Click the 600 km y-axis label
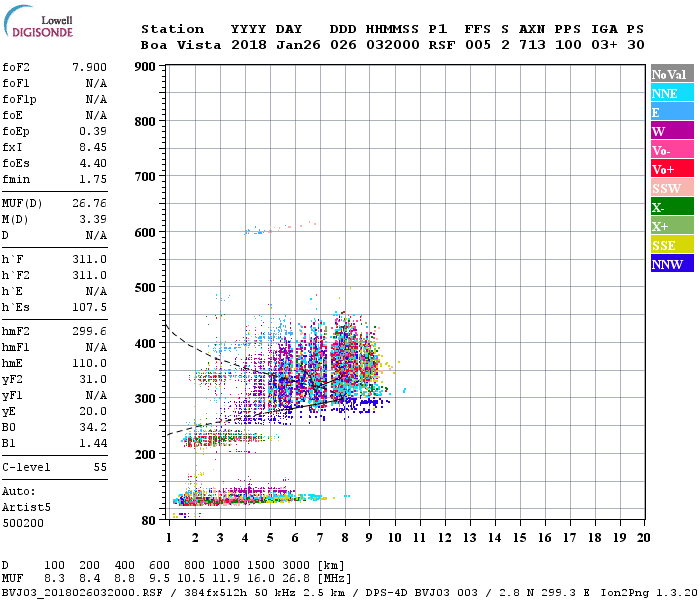This screenshot has width=700, height=600. point(145,233)
